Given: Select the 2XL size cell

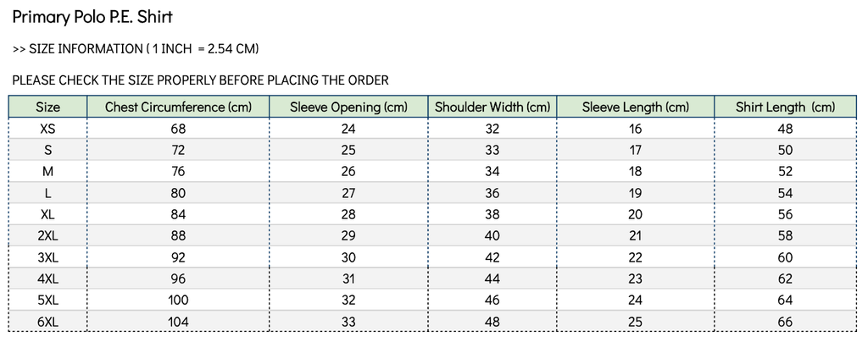Looking at the screenshot, I should coord(47,236).
